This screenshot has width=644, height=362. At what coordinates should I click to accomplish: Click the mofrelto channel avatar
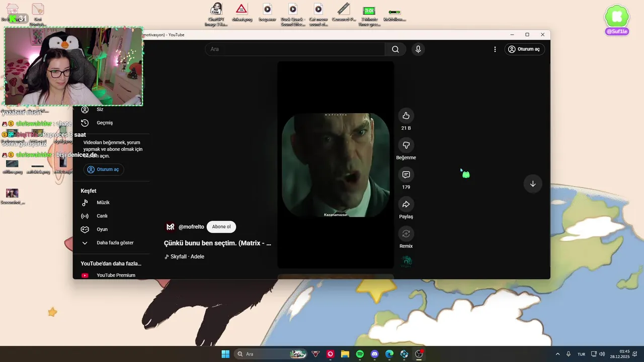[171, 227]
